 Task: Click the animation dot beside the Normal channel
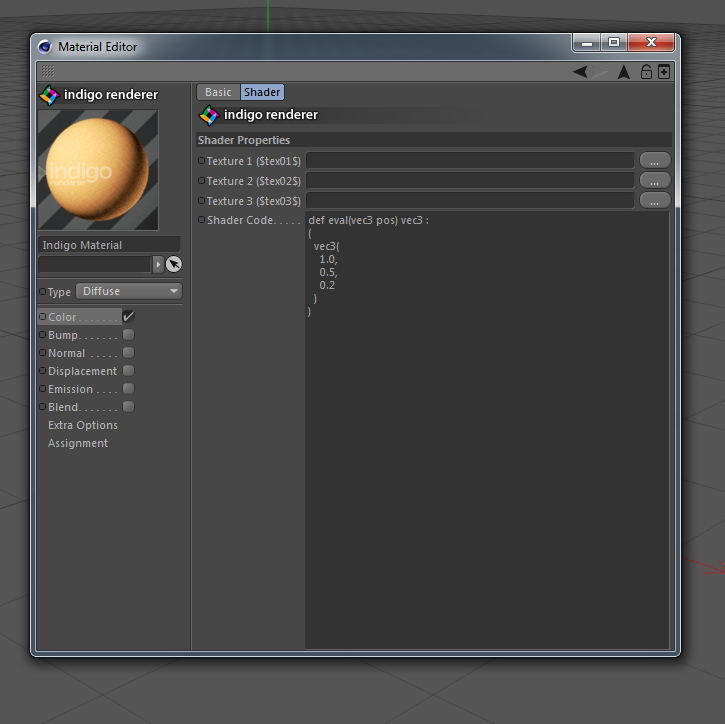[43, 352]
